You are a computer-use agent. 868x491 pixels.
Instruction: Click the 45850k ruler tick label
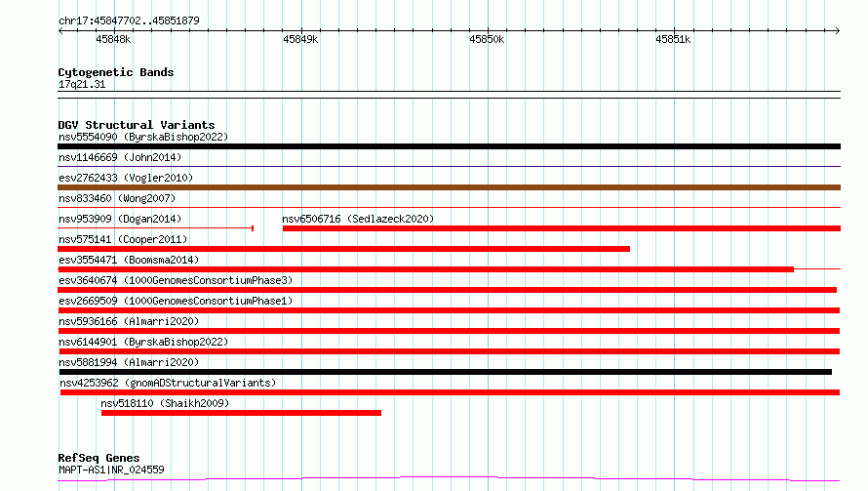coord(487,39)
